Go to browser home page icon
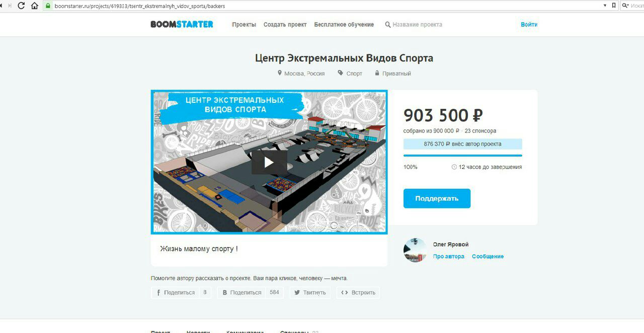Viewport: 644px width, 333px height. click(x=34, y=6)
